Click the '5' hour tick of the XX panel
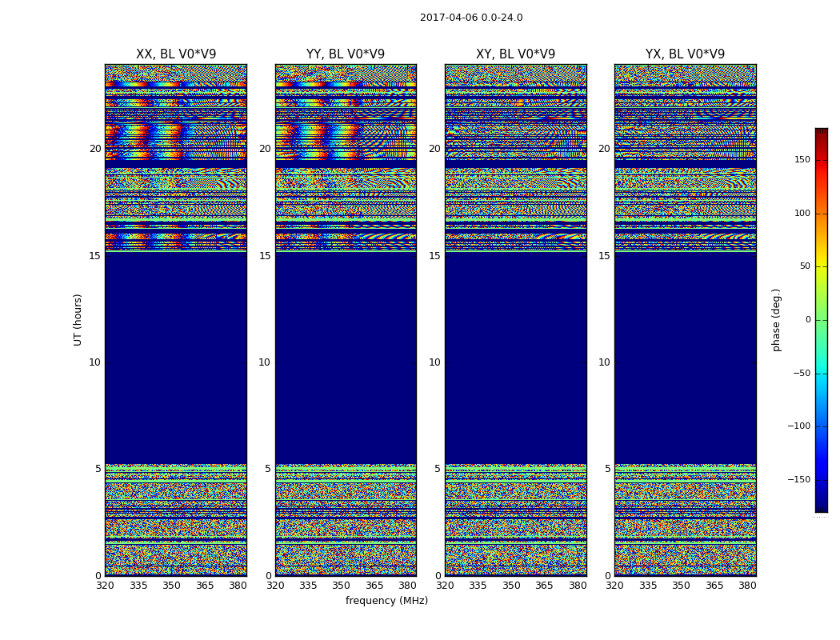This screenshot has height=640, width=840. click(x=98, y=469)
